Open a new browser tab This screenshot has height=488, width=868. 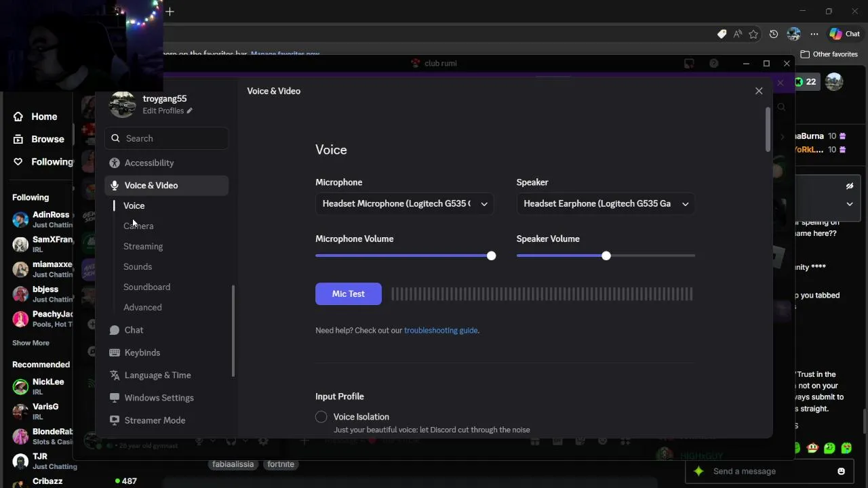pos(170,12)
